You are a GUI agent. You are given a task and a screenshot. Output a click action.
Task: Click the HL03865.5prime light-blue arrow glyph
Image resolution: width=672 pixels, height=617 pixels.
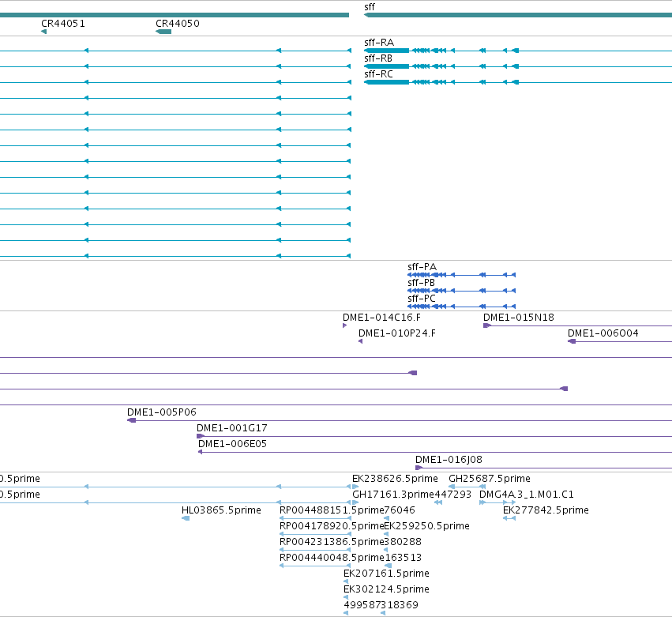(186, 518)
